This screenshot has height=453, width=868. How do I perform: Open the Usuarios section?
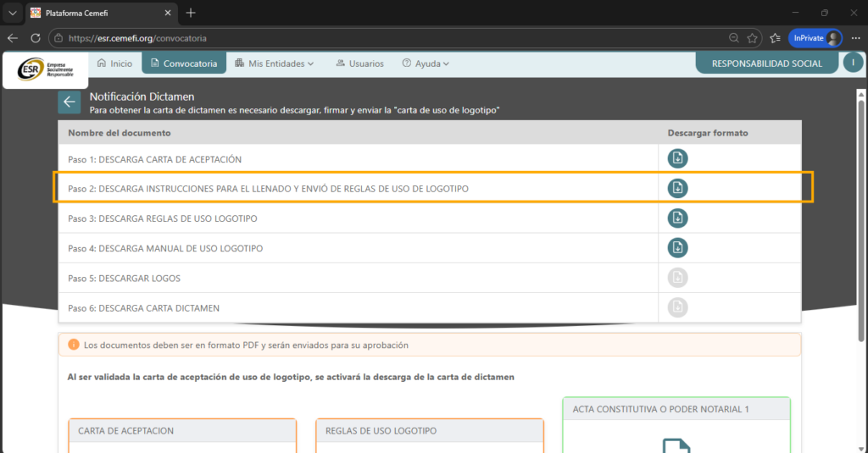pos(359,64)
